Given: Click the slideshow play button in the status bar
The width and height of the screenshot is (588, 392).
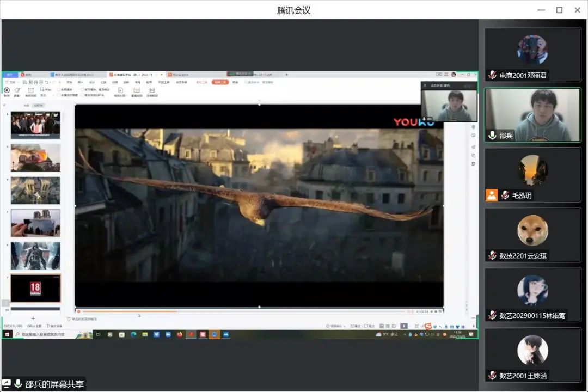Looking at the screenshot, I should 403,326.
